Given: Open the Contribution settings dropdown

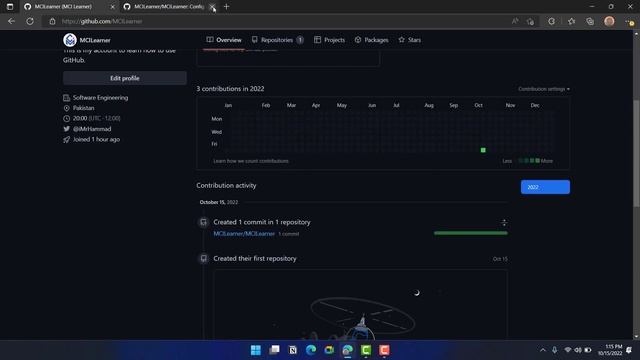Looking at the screenshot, I should [544, 89].
